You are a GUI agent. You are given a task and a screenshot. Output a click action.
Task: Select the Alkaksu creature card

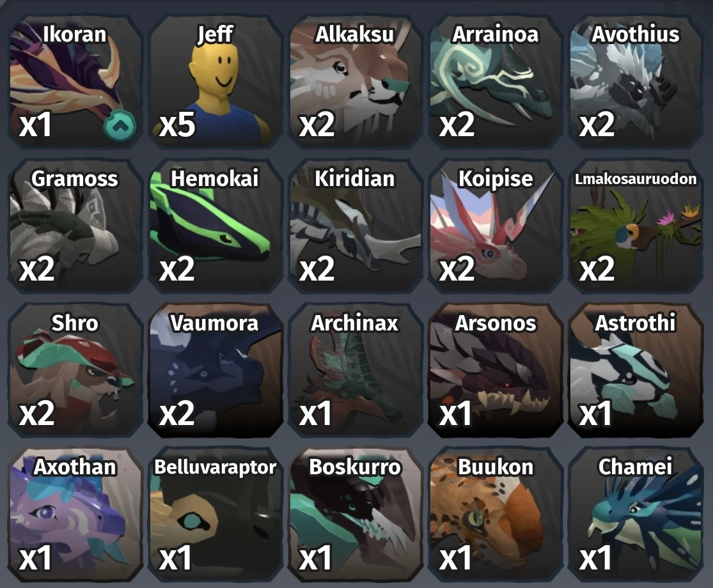355,81
